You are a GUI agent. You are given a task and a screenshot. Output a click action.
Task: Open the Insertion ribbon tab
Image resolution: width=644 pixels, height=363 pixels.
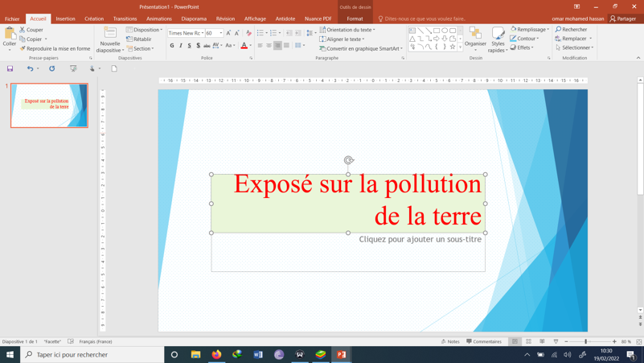point(65,19)
